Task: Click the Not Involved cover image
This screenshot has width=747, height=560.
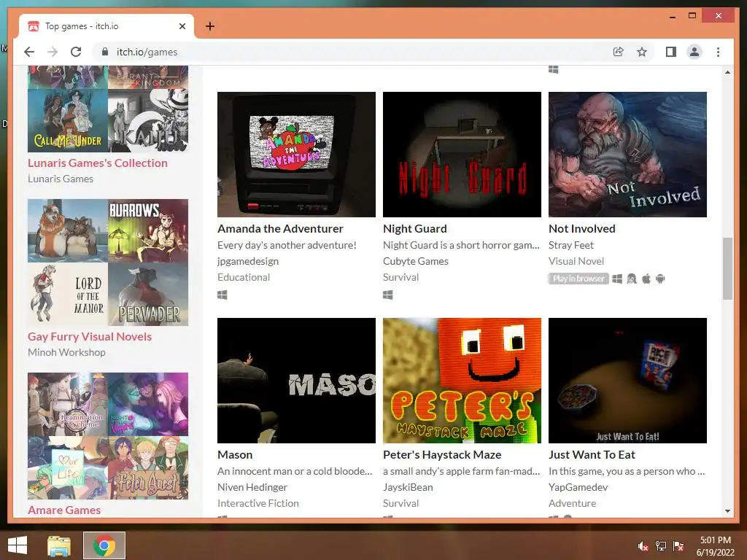Action: pyautogui.click(x=627, y=155)
